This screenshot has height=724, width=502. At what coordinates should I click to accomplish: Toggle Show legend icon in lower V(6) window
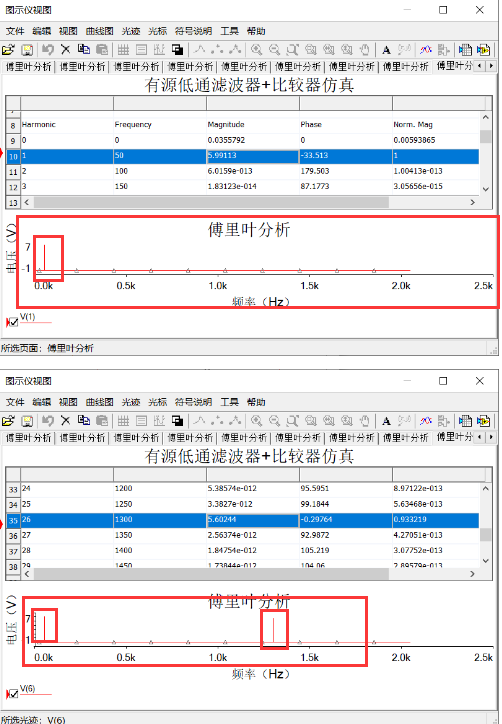[x=141, y=421]
